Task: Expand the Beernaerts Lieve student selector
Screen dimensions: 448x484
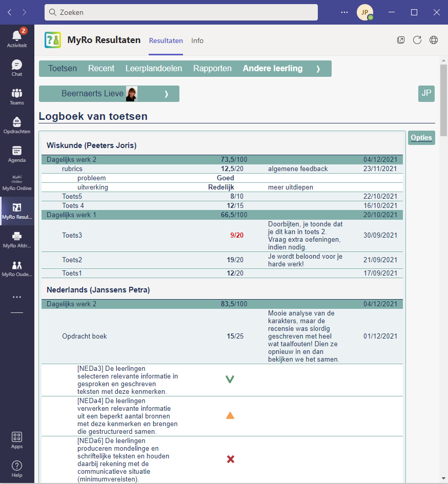Action: pyautogui.click(x=109, y=94)
